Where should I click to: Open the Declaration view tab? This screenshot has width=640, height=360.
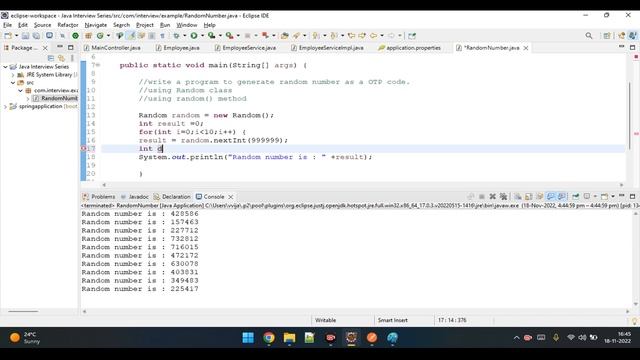coord(172,197)
